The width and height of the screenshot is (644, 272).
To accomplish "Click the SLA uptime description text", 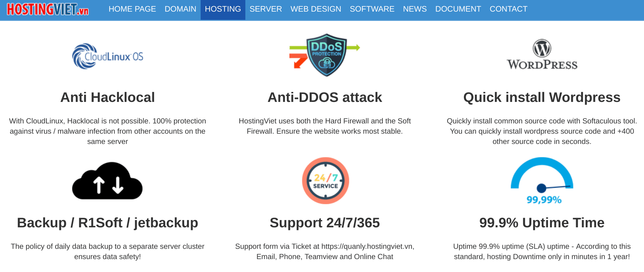I will 542,251.
